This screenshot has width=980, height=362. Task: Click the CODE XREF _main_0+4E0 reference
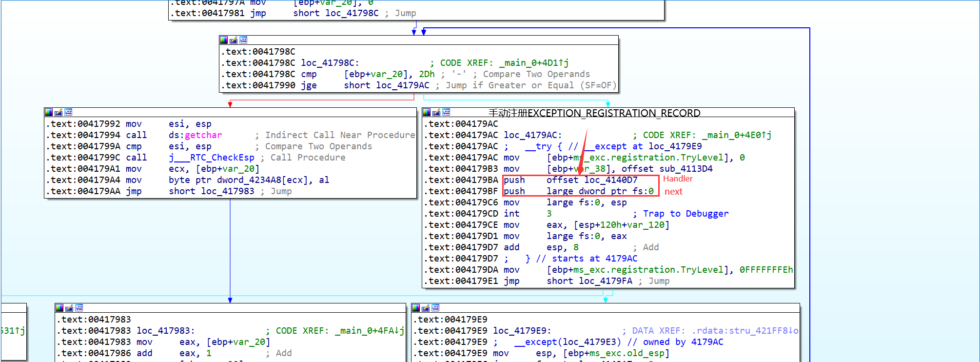[x=707, y=135]
